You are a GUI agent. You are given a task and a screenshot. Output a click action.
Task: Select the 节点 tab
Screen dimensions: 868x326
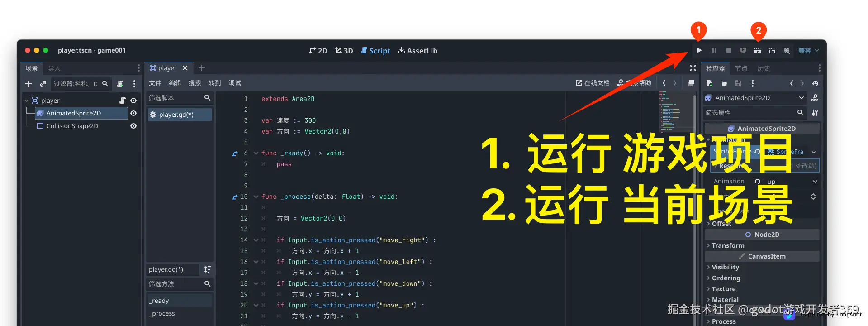(x=741, y=68)
